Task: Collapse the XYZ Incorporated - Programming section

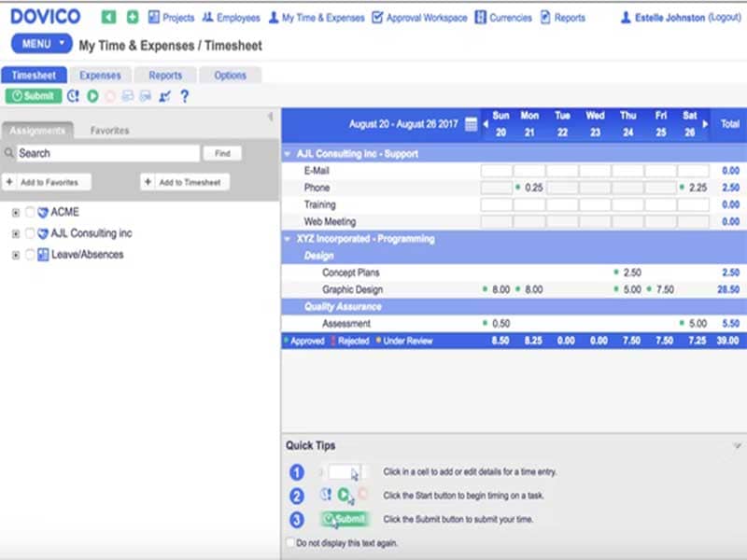Action: tap(287, 238)
